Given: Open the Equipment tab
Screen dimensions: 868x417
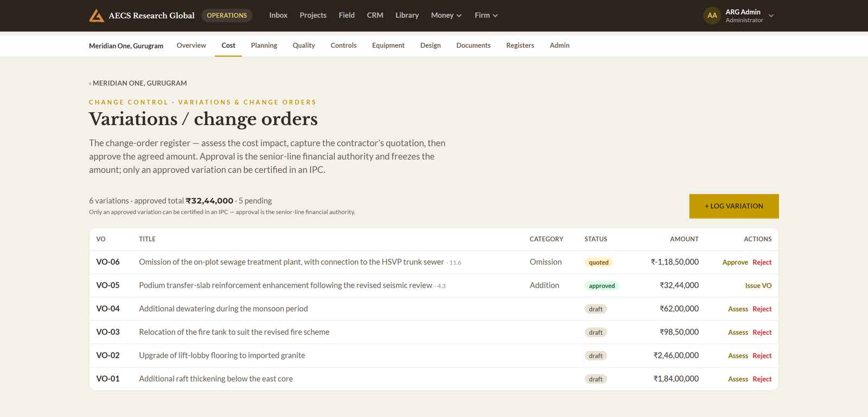Looking at the screenshot, I should click(x=388, y=46).
